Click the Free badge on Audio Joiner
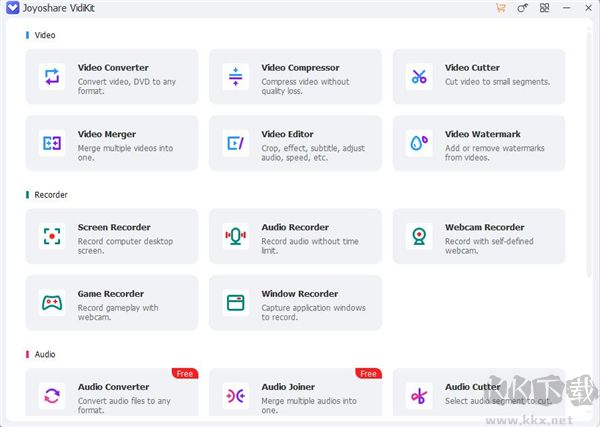 click(x=368, y=373)
